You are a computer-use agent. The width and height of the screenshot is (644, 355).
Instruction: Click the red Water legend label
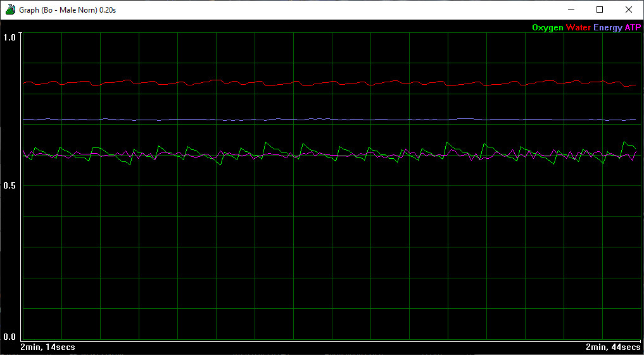pyautogui.click(x=578, y=28)
